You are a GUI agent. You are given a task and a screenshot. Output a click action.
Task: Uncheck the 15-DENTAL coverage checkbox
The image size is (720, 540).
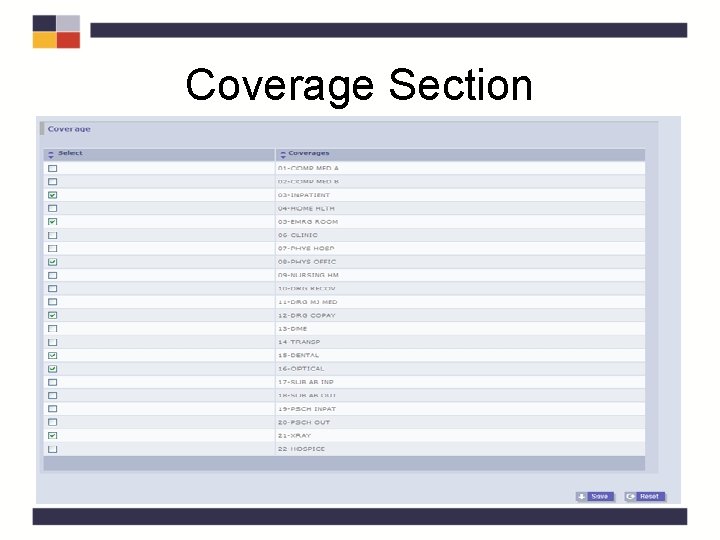click(53, 355)
